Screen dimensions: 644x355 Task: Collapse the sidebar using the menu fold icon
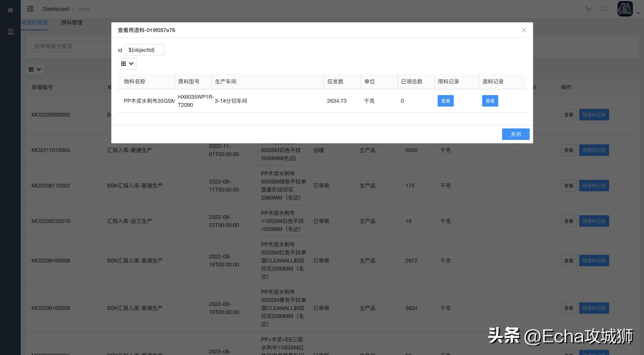click(x=30, y=9)
